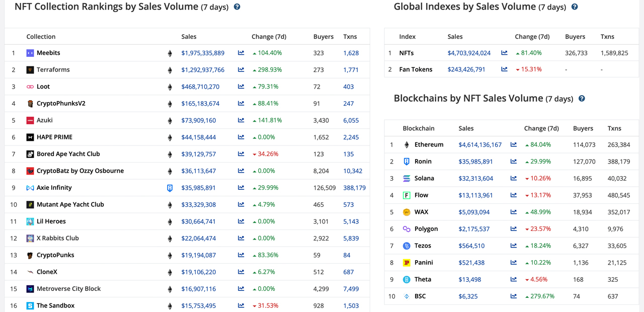
Task: Open the NFTs index link
Action: tap(407, 52)
